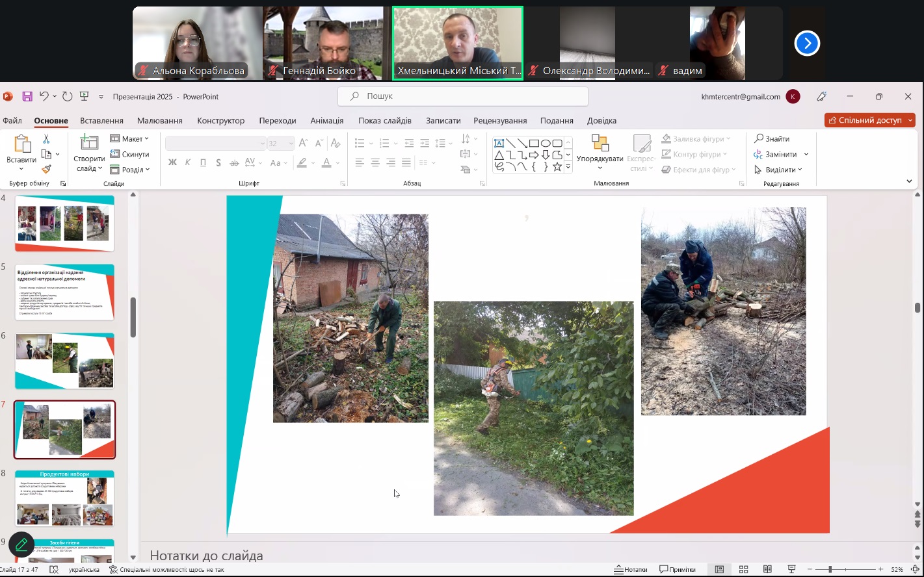Toggle the Примітки comments pane
Screen dimensions: 924x577
[x=677, y=570]
